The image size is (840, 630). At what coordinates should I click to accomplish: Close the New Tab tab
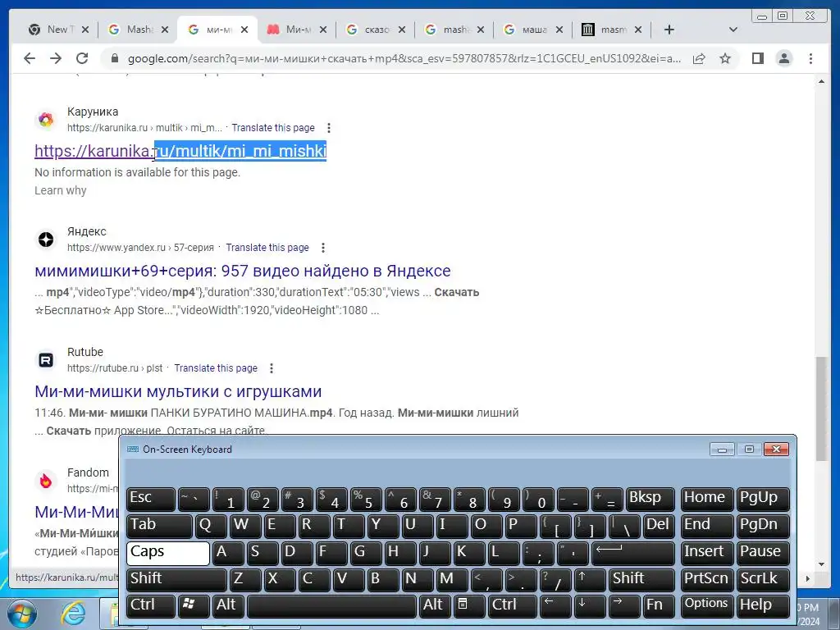pos(85,30)
